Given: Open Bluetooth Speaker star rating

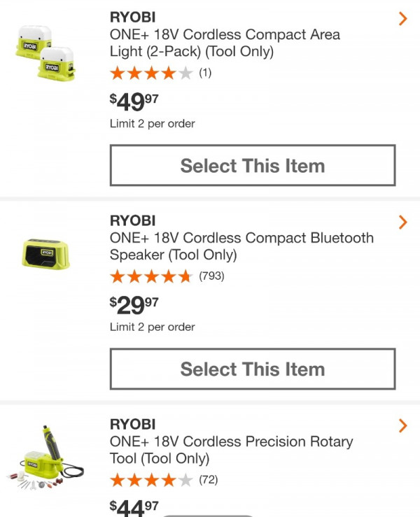Looking at the screenshot, I should [151, 276].
